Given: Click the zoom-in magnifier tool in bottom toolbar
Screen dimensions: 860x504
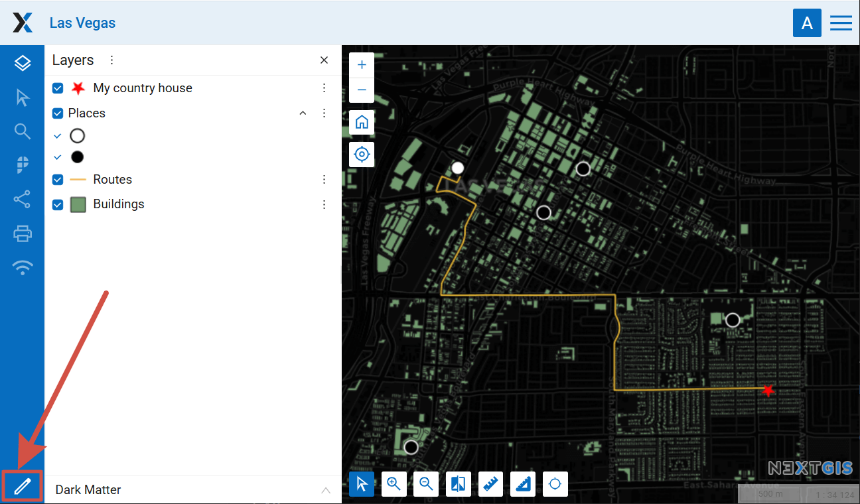Looking at the screenshot, I should click(x=394, y=484).
